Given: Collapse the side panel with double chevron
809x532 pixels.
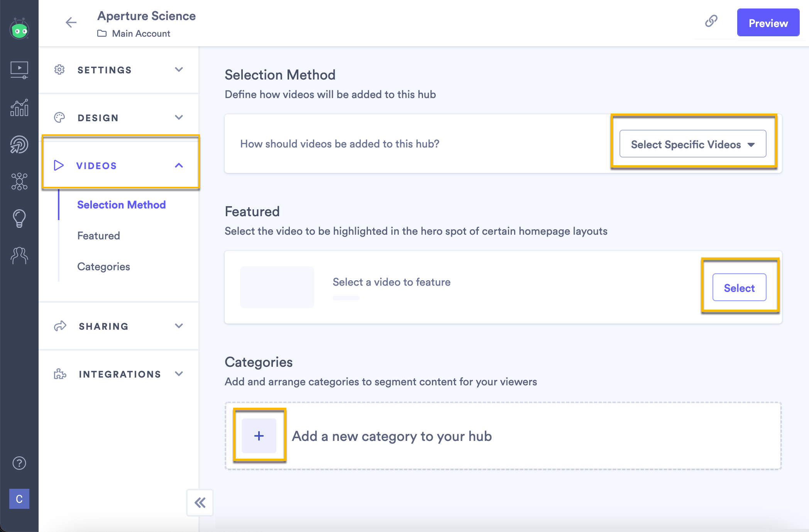Looking at the screenshot, I should point(200,502).
